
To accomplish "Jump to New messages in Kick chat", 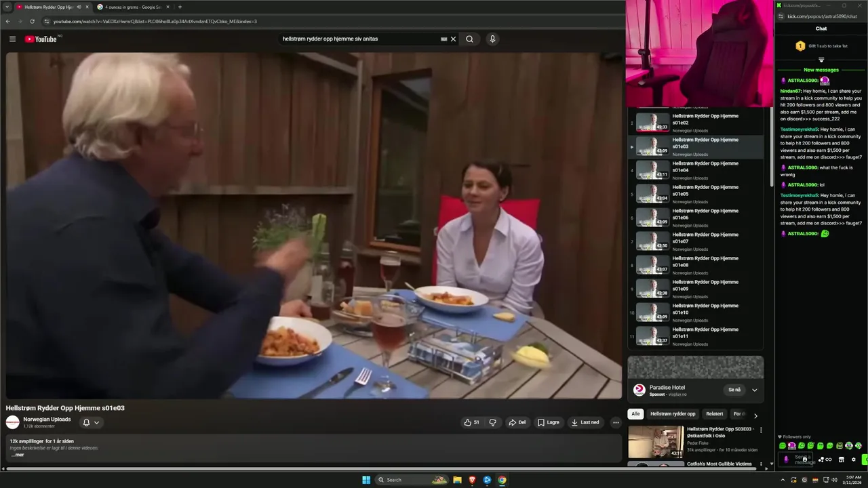I will coord(821,70).
